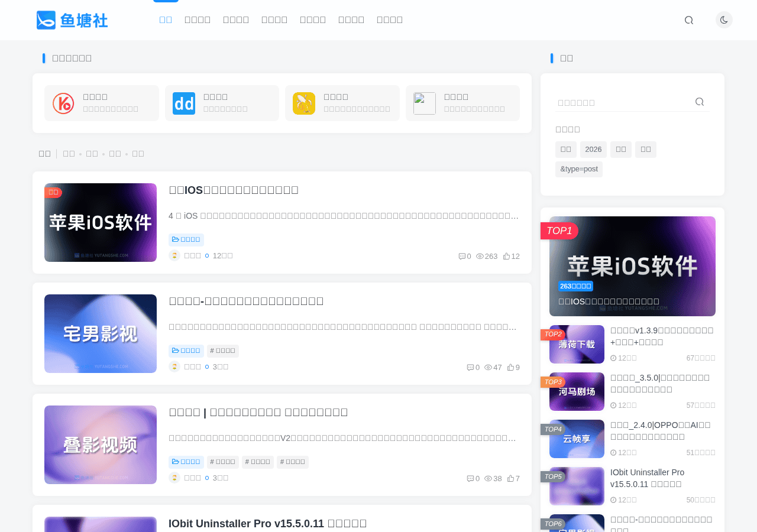The image size is (757, 532).
Task: Click the eye icon showing 263 views
Action: click(480, 256)
